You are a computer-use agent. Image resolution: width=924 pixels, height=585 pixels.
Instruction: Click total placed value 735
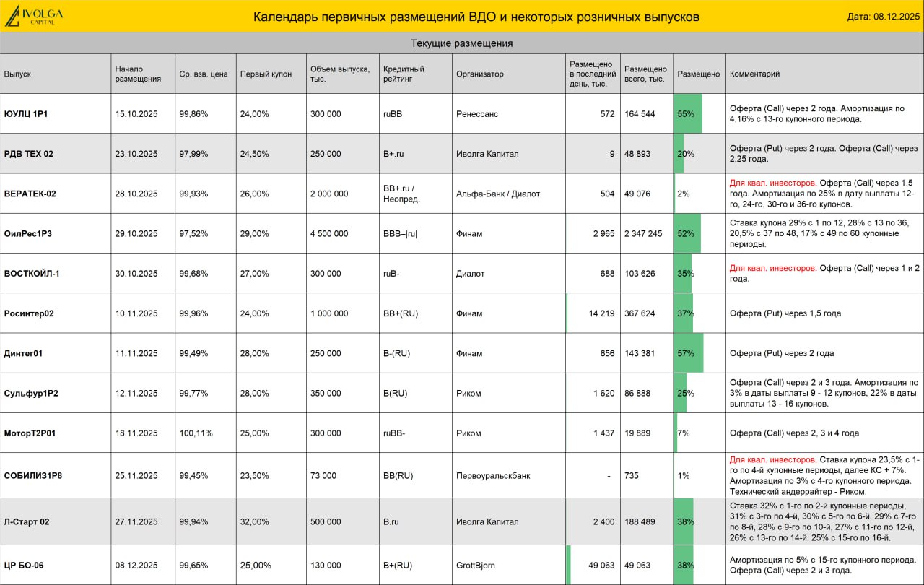632,476
